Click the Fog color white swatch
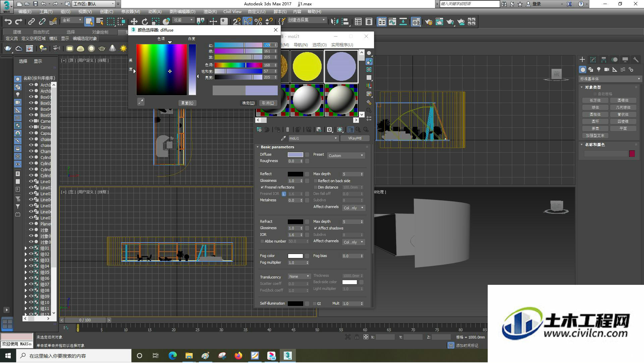644x363 pixels. (296, 256)
